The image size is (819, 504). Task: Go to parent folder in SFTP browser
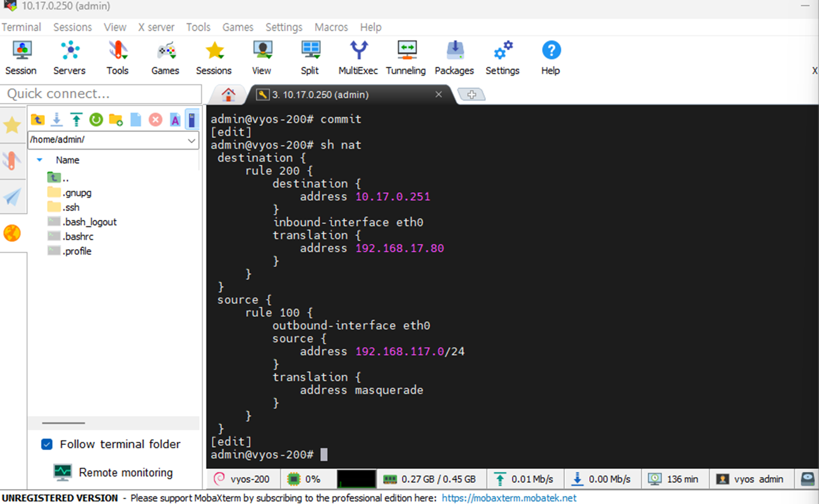pyautogui.click(x=38, y=119)
